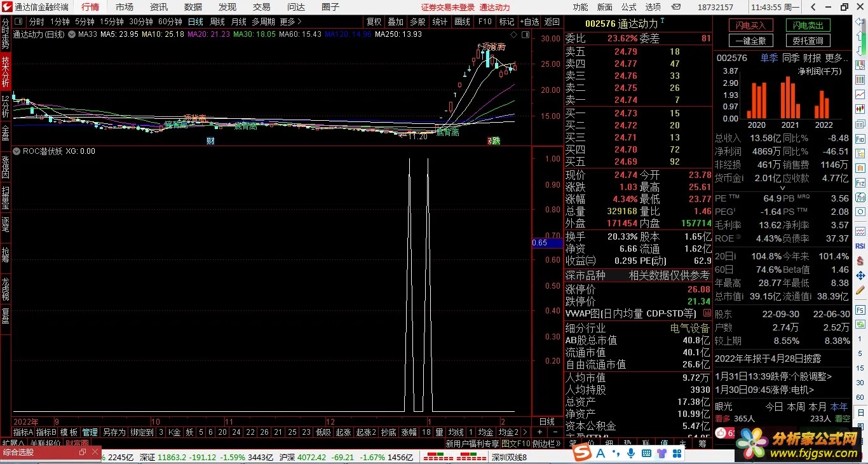Expand the 侧边栏 menu
The image size is (868, 464).
pos(545,444)
